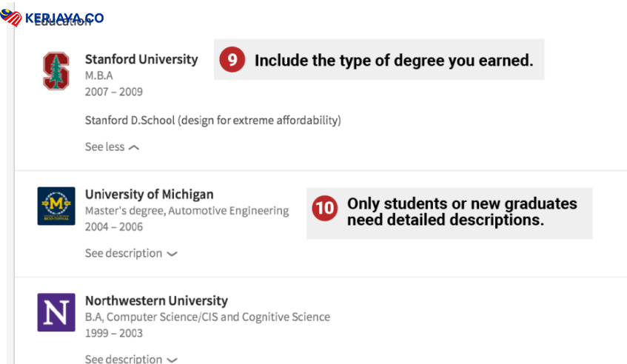Open the University of Michigan title link
This screenshot has height=364, width=627.
pos(149,195)
